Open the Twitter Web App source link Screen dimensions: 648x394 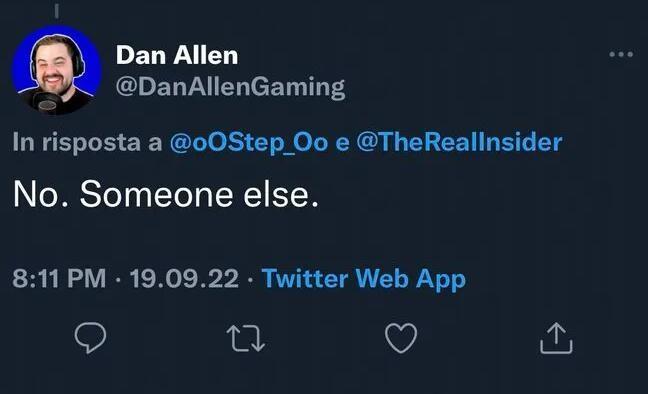(364, 279)
